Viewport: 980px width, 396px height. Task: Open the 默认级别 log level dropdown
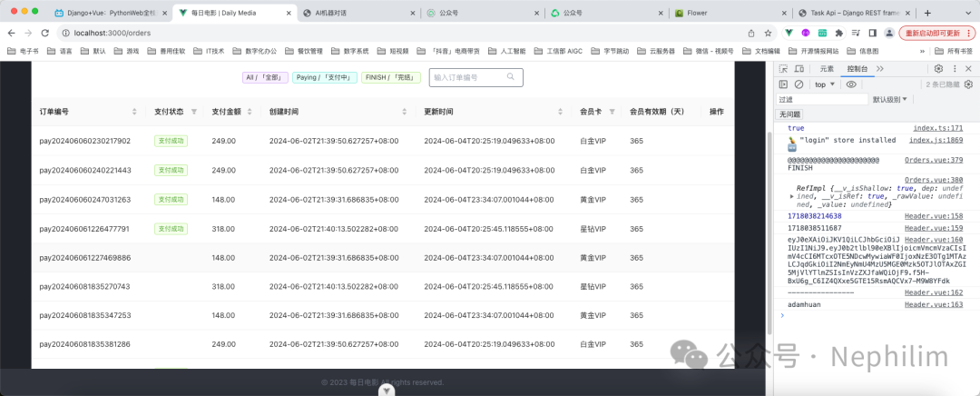tap(890, 99)
